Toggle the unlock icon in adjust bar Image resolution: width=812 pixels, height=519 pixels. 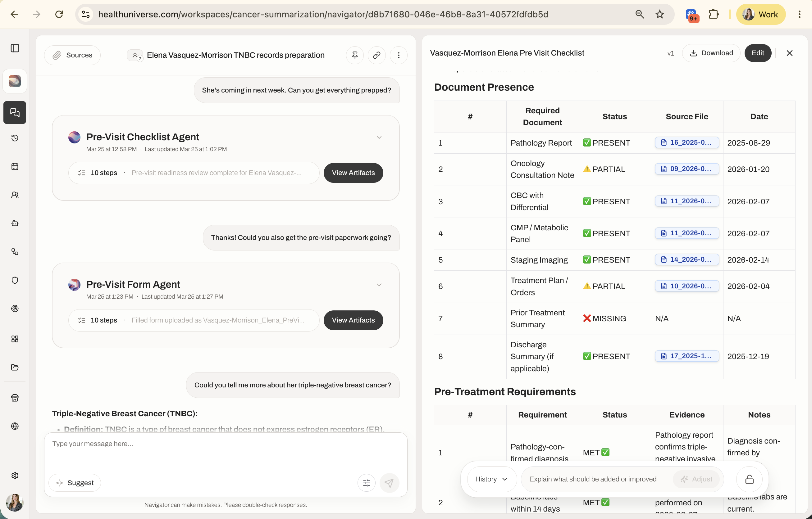point(749,479)
